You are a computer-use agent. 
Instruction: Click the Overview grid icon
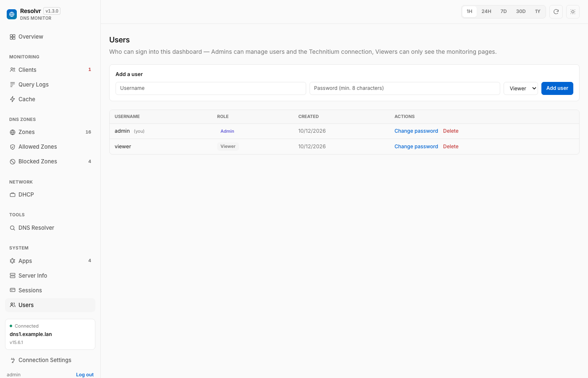point(13,37)
